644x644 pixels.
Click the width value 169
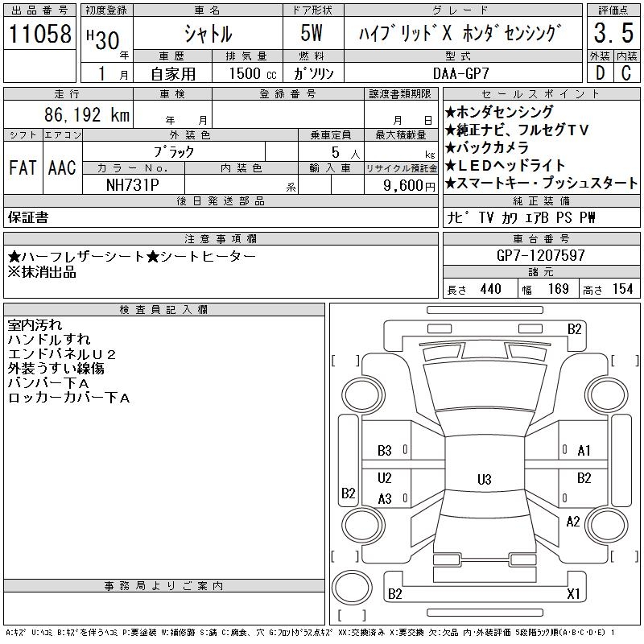[x=558, y=289]
